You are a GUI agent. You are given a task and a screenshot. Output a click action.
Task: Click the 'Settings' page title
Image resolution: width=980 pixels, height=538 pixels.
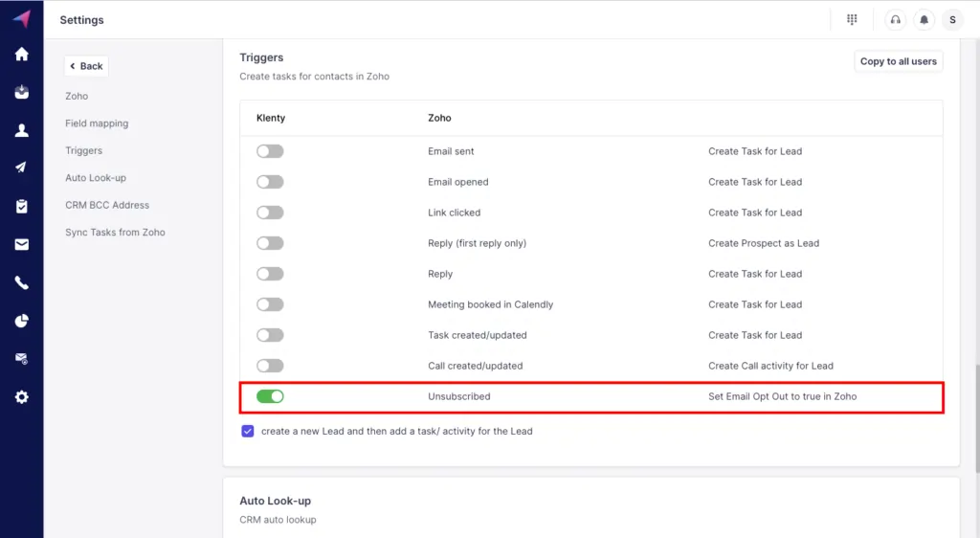click(82, 20)
